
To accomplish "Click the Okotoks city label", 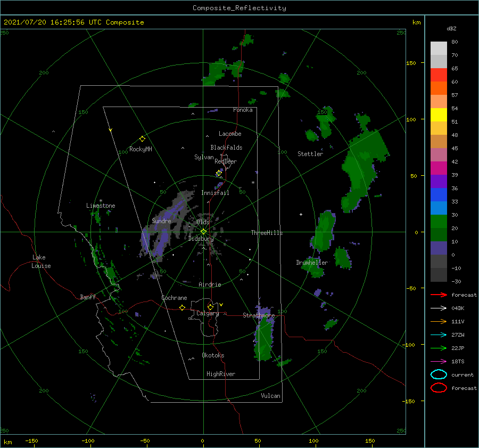I will tap(213, 355).
